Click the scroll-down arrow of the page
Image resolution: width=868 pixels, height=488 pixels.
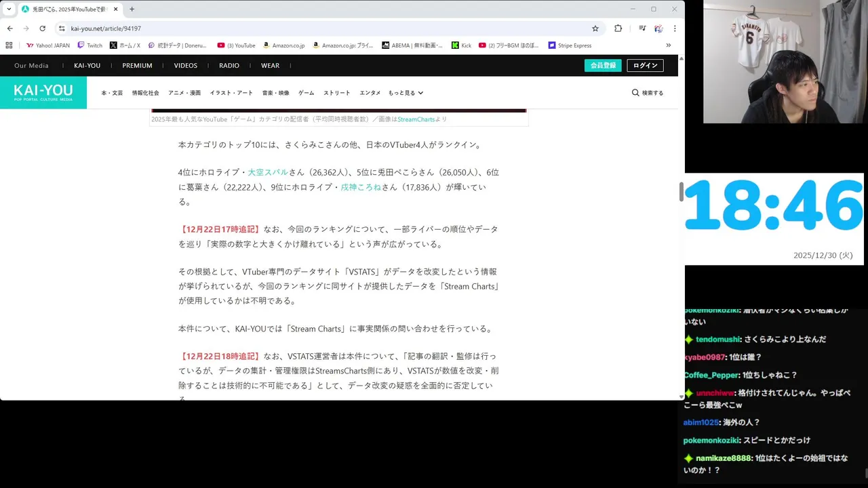pos(682,396)
